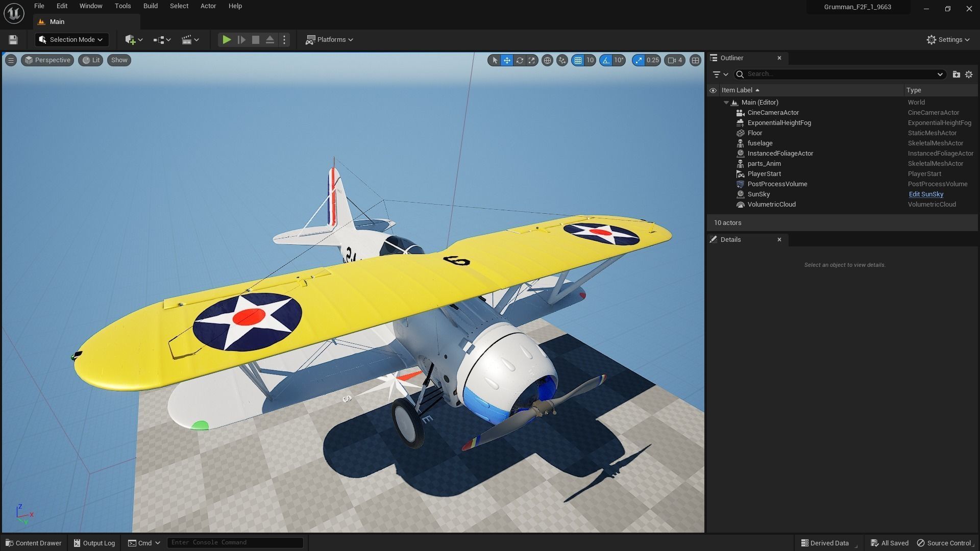Screen dimensions: 980x551
Task: Start Play in editor
Action: tap(227, 40)
